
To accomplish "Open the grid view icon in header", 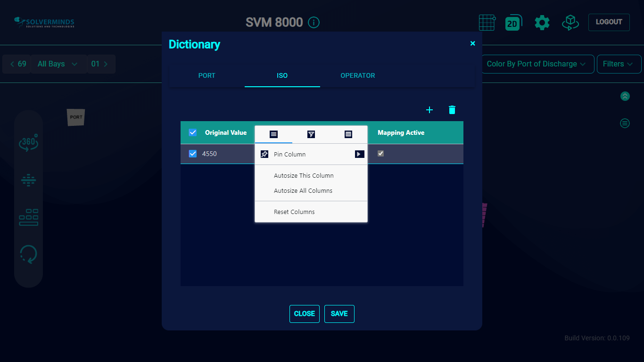I will pos(487,23).
